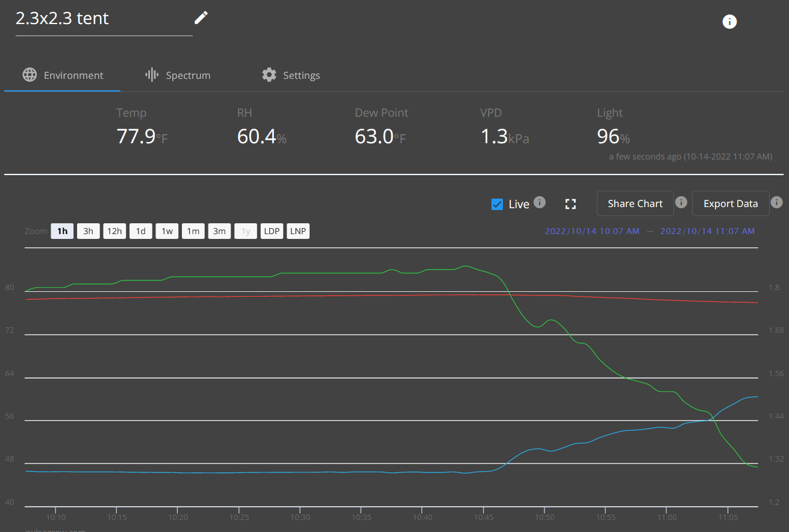Click the globe icon on the Environment tab

(30, 75)
